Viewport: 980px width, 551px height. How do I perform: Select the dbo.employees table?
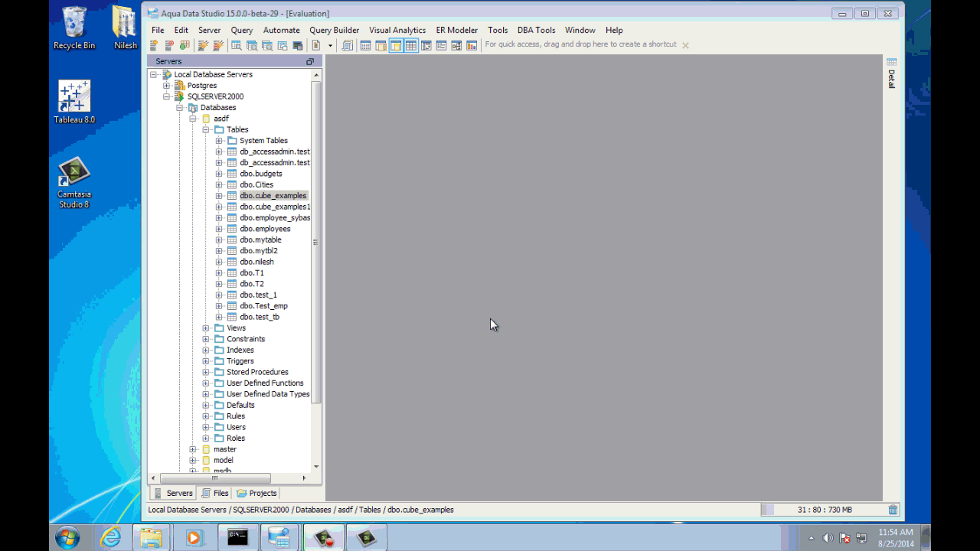(x=265, y=229)
